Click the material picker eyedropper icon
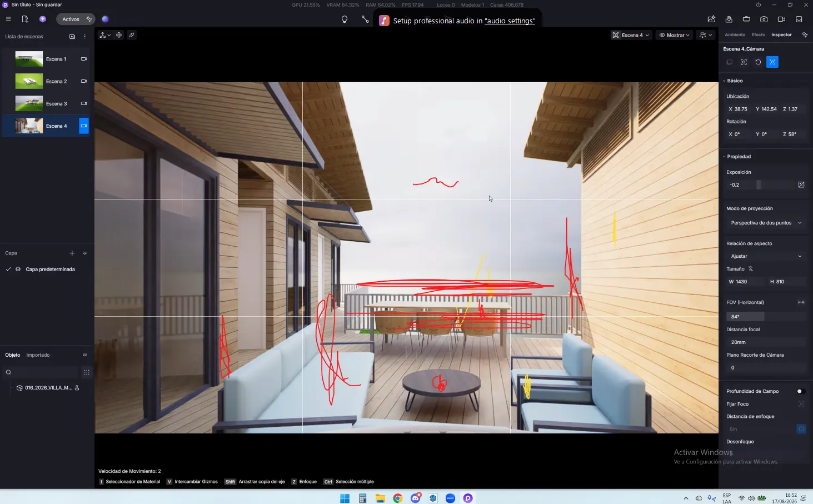The width and height of the screenshot is (813, 504). tap(132, 35)
